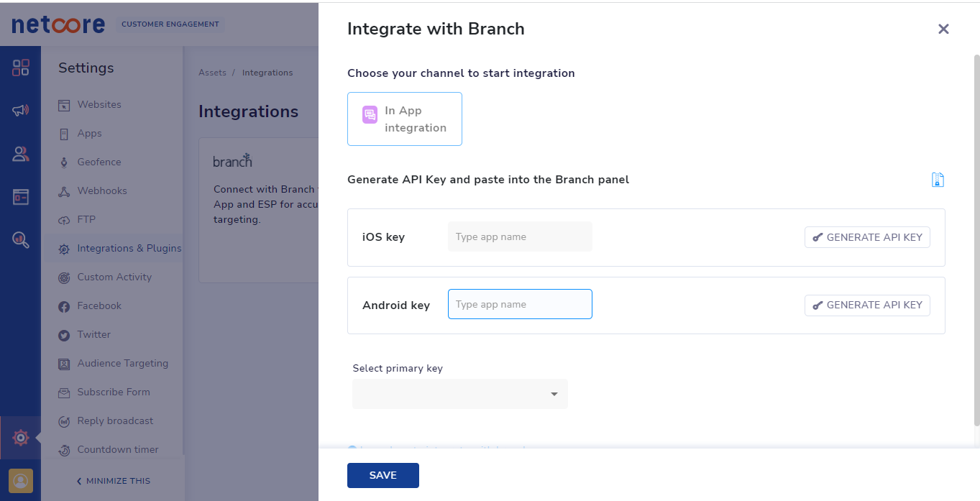Focus the Android key app name field

(519, 304)
